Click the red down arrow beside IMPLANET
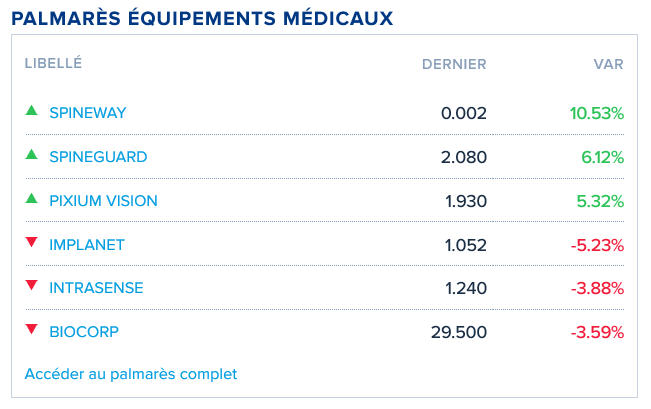651x409 pixels. [x=31, y=243]
